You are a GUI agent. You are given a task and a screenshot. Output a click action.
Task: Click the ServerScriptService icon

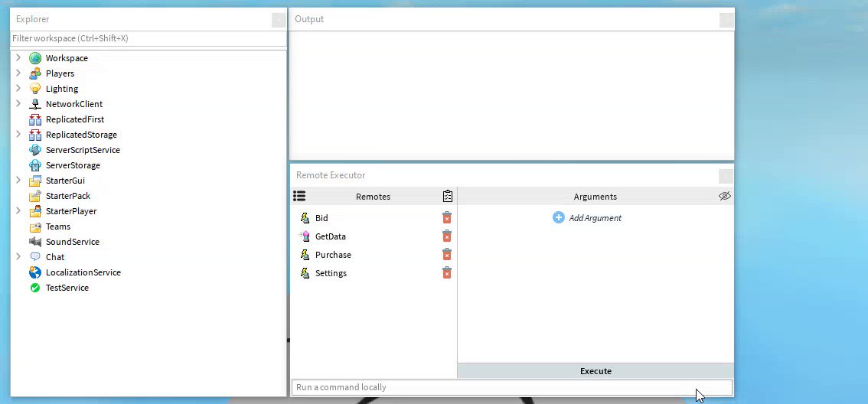pos(35,150)
